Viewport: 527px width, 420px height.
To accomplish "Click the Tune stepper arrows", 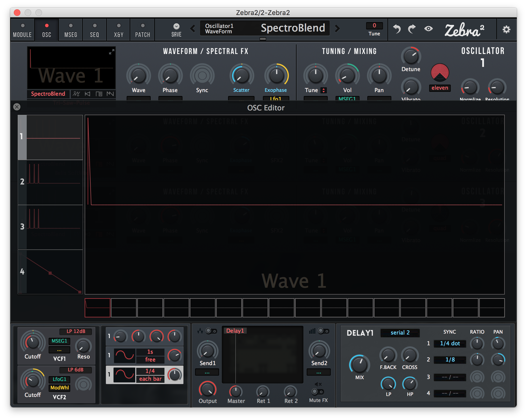I will (324, 90).
